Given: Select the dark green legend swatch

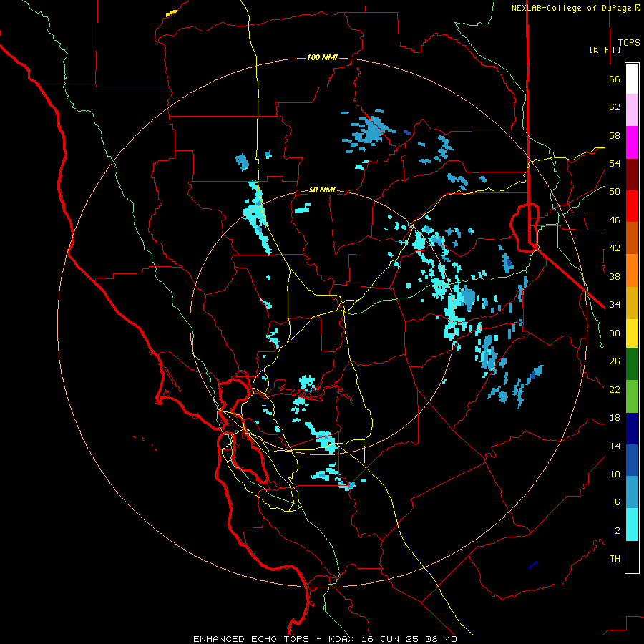Looking at the screenshot, I should point(632,364).
